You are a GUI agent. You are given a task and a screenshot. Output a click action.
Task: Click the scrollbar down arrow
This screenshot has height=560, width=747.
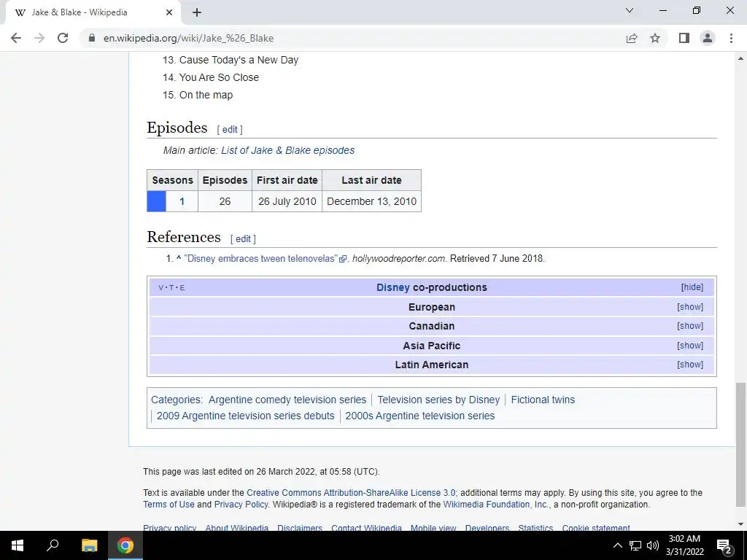[740, 524]
